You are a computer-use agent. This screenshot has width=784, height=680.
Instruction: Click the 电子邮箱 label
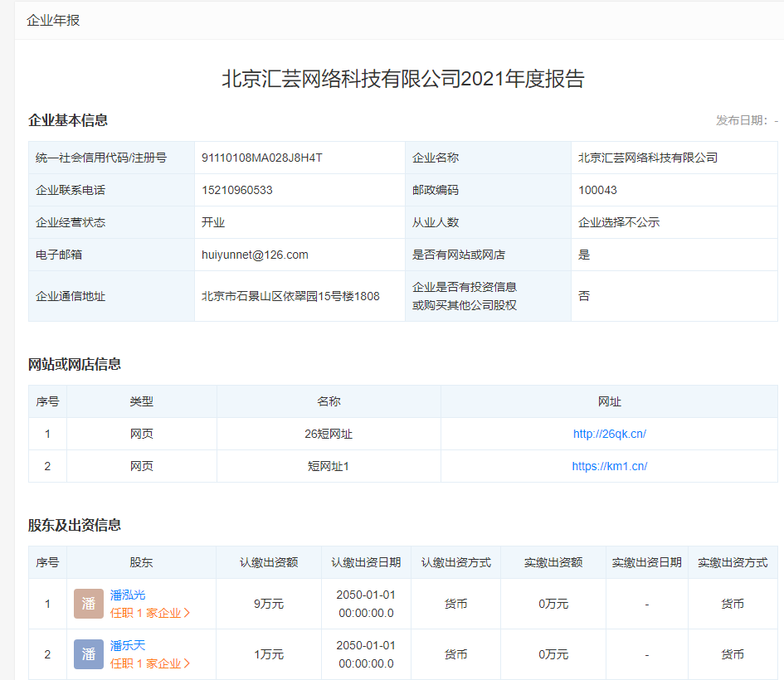point(59,255)
